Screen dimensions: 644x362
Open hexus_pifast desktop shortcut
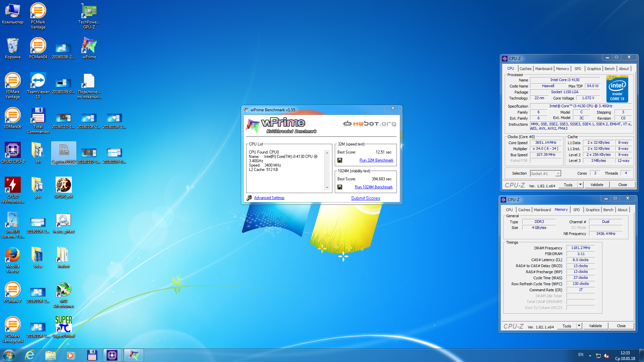coord(64,223)
